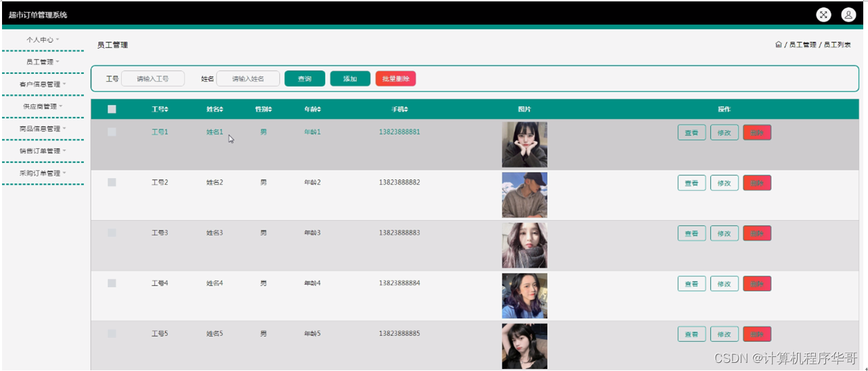Screen dimensions: 868x371
Task: Expand the 客户信息管理 sidebar menu
Action: [43, 84]
